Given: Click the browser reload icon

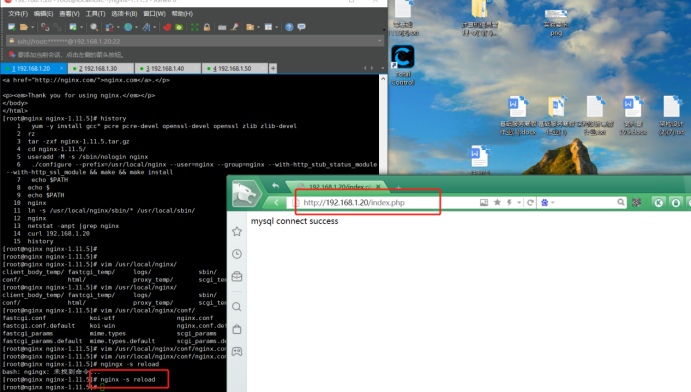Looking at the screenshot, I should pyautogui.click(x=530, y=203).
